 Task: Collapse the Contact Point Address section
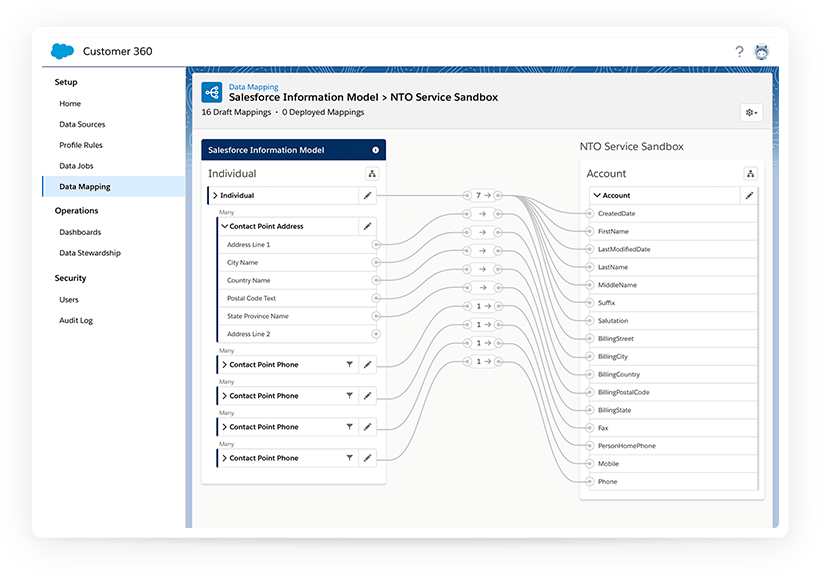[x=224, y=227]
